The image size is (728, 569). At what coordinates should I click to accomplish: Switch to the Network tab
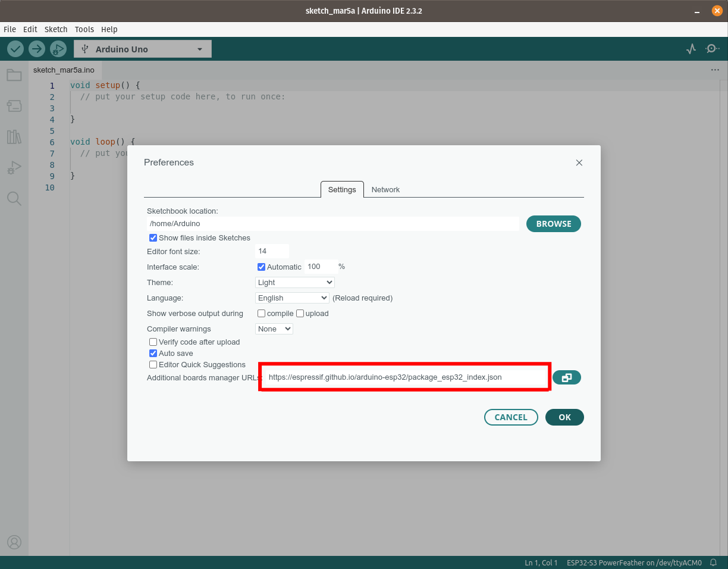pos(385,189)
